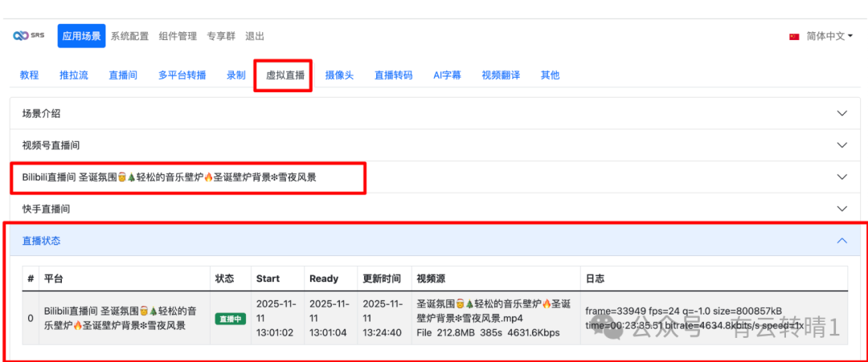
Task: Switch to the AI字幕 tab
Action: pos(448,75)
